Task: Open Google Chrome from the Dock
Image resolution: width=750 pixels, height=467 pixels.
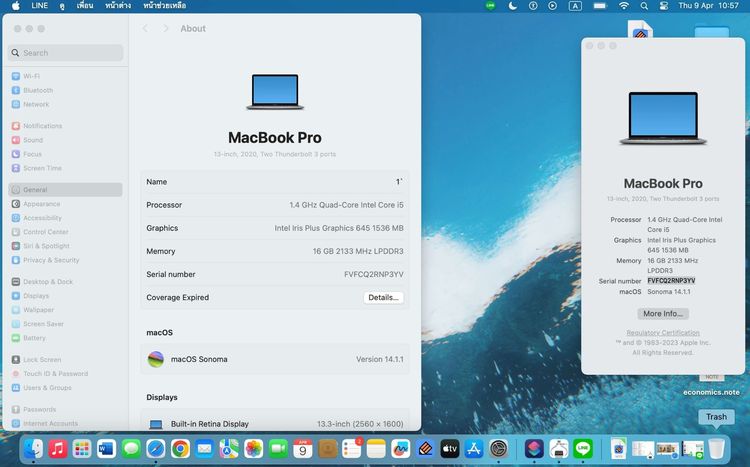Action: 180,449
